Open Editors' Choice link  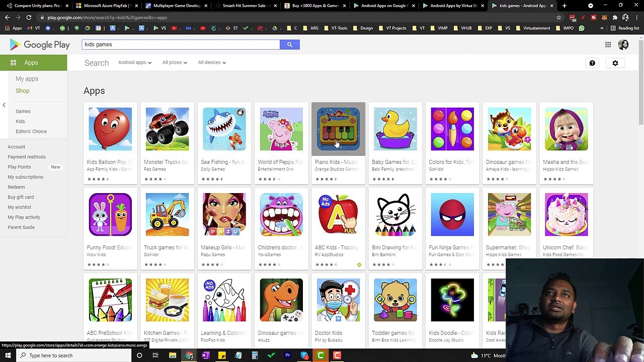tap(31, 131)
